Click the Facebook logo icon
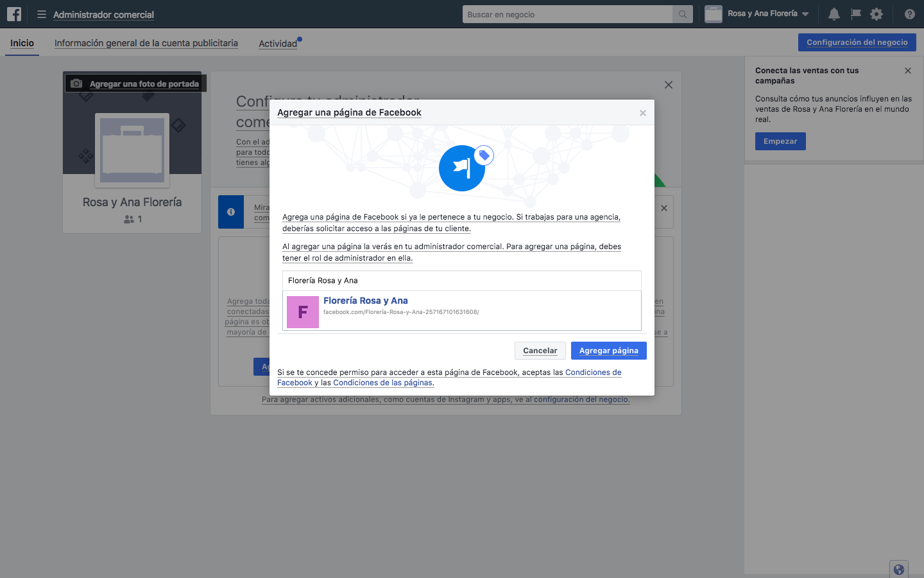The width and height of the screenshot is (924, 578). pyautogui.click(x=14, y=14)
